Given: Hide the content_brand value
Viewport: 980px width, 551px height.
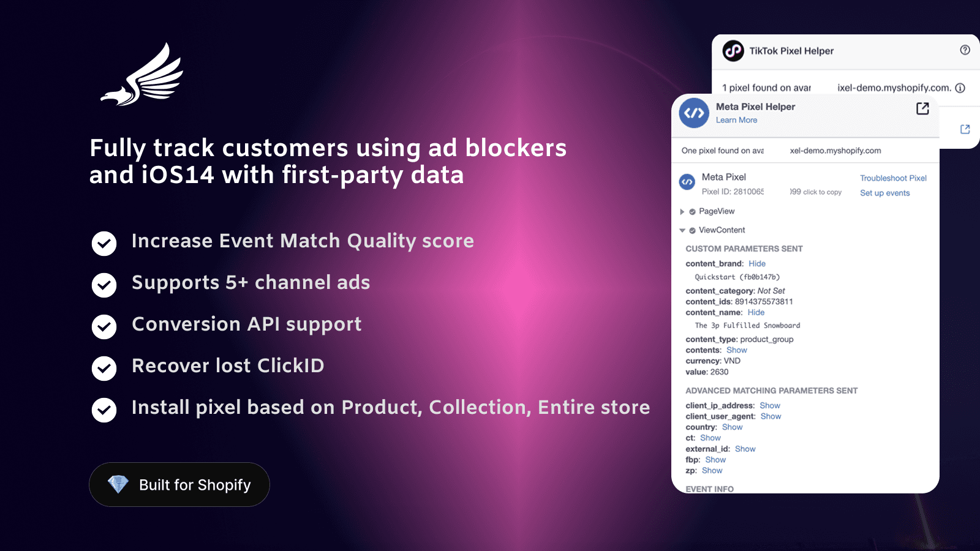Looking at the screenshot, I should point(757,264).
